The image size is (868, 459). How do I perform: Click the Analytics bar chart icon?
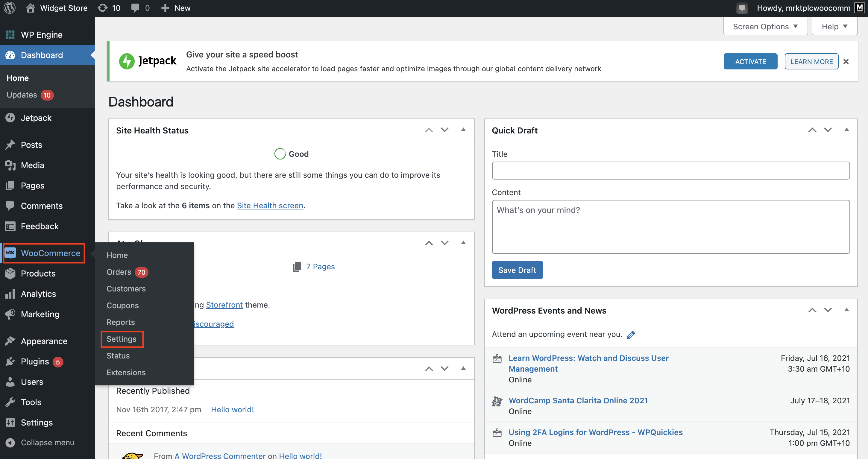(x=10, y=294)
